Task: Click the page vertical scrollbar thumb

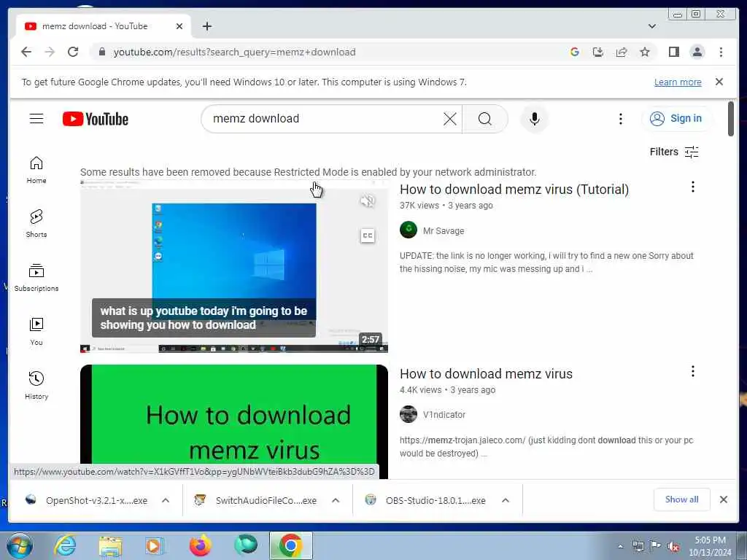Action: click(x=731, y=119)
